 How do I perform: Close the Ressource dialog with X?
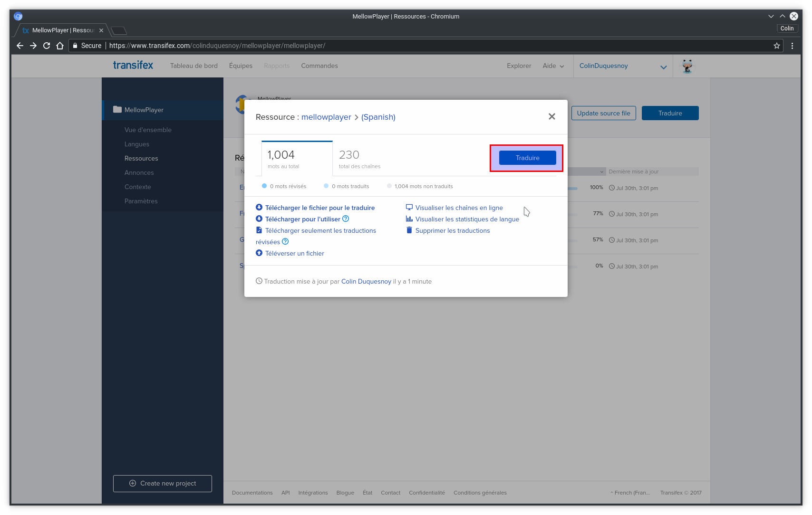pos(552,116)
